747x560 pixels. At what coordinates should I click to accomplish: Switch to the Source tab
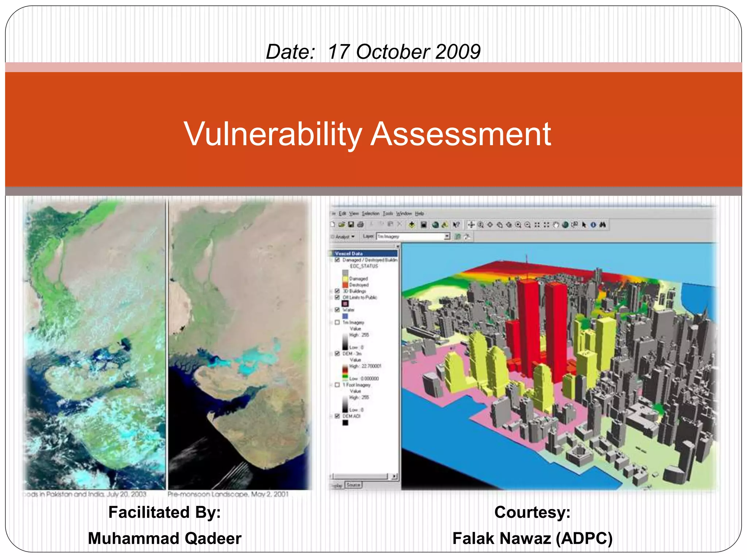353,485
